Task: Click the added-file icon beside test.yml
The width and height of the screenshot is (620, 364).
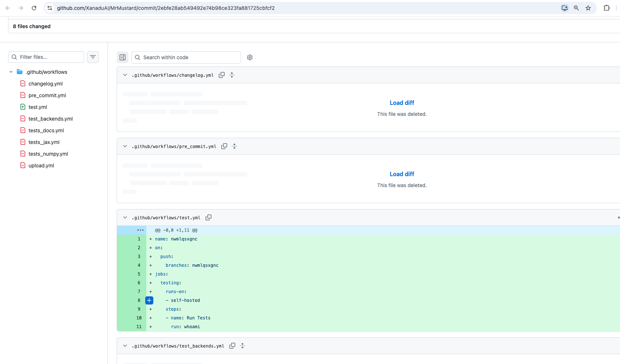Action: pos(23,107)
